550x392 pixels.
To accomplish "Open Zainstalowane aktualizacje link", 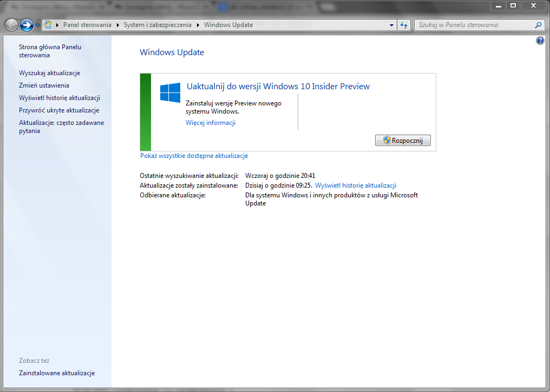I will tap(57, 373).
